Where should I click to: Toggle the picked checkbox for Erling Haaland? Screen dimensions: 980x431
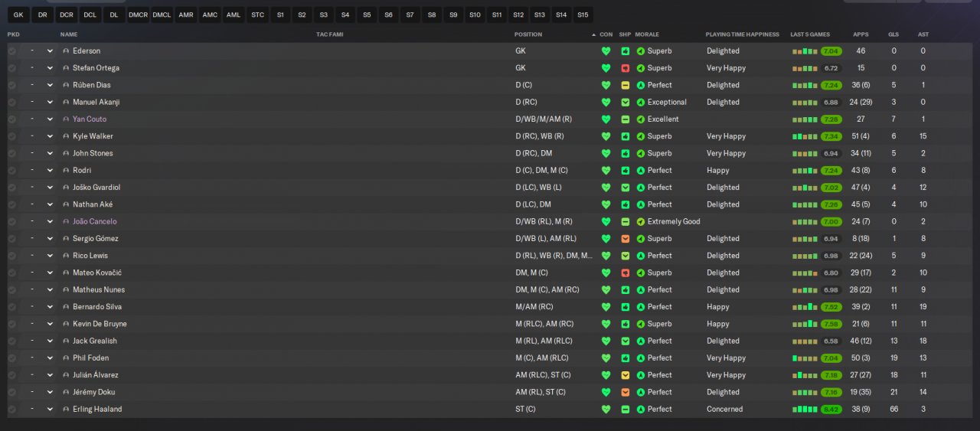[11, 409]
